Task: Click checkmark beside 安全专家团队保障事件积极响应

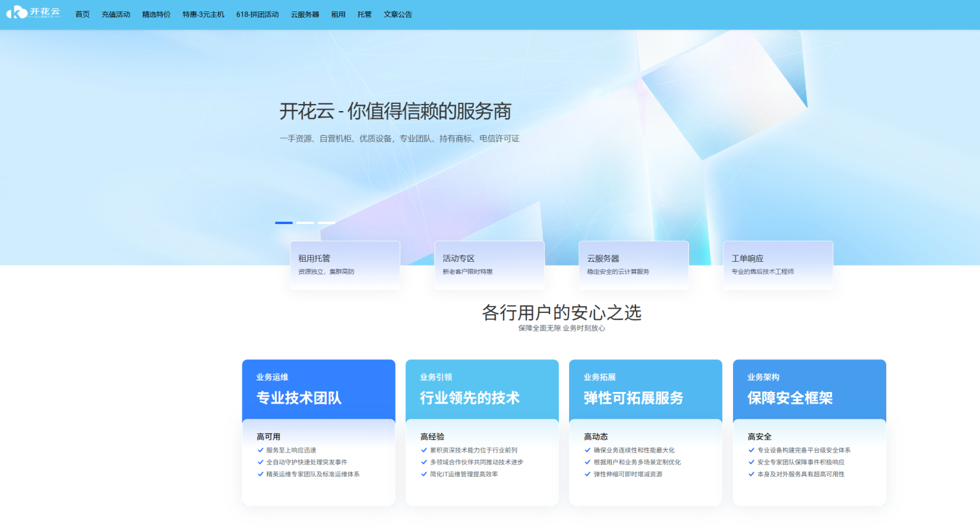Action: tap(751, 462)
